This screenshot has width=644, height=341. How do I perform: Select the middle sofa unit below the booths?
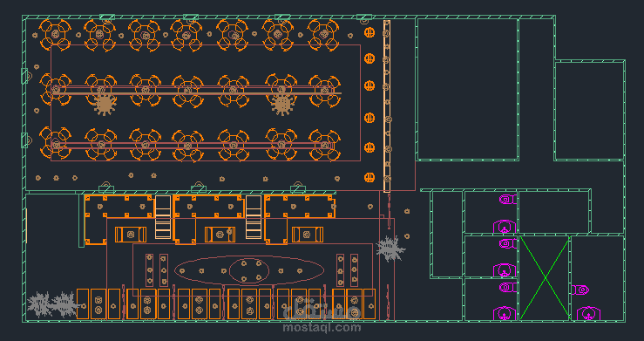click(220, 235)
